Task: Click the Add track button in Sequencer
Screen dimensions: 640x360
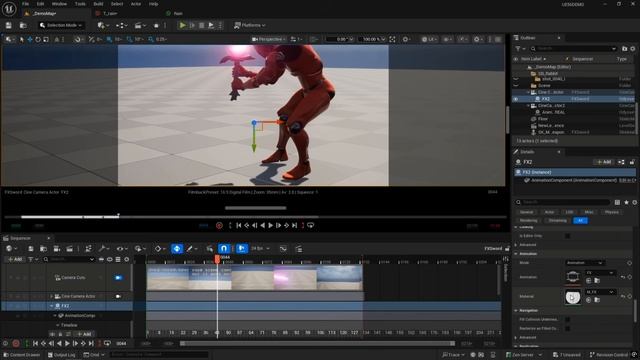Action: (15, 259)
